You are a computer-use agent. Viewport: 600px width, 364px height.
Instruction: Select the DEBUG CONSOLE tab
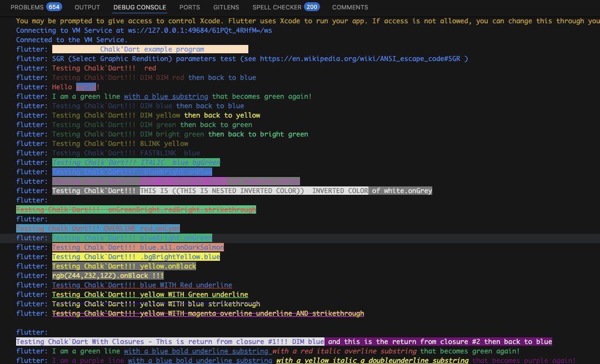139,7
